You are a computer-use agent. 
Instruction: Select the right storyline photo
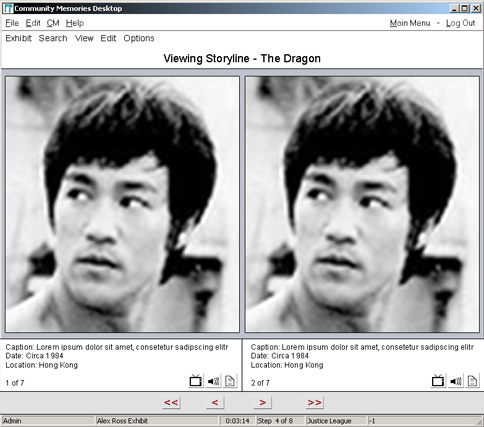click(362, 204)
